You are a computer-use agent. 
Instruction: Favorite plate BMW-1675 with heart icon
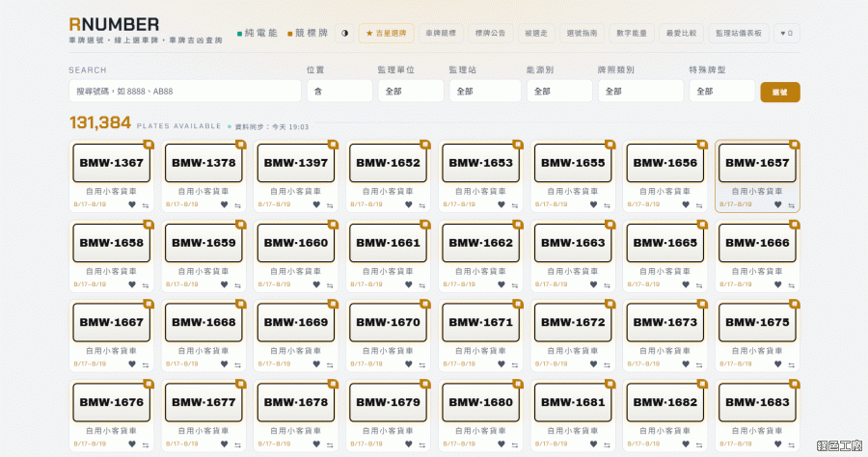pyautogui.click(x=777, y=364)
